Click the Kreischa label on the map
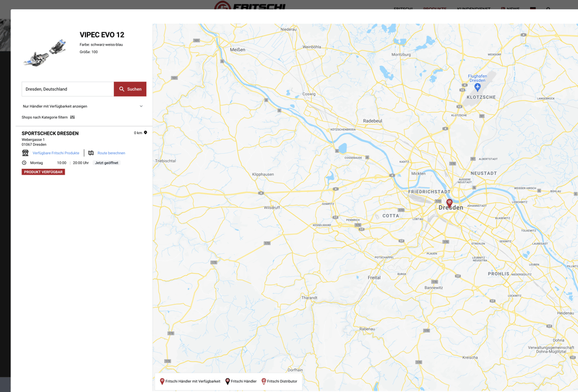 click(x=470, y=358)
